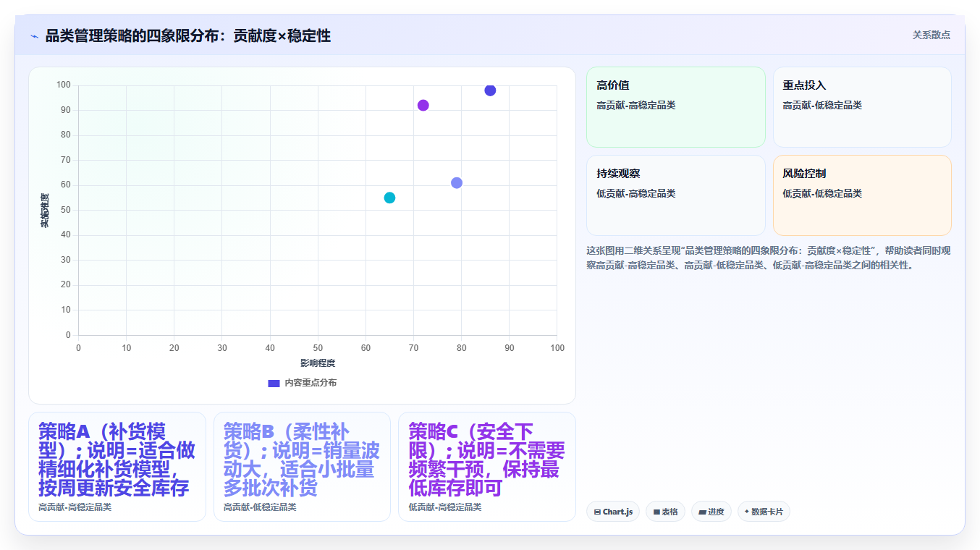Select the cyan data point near 55
Screen dimensions: 980x550
click(x=389, y=198)
